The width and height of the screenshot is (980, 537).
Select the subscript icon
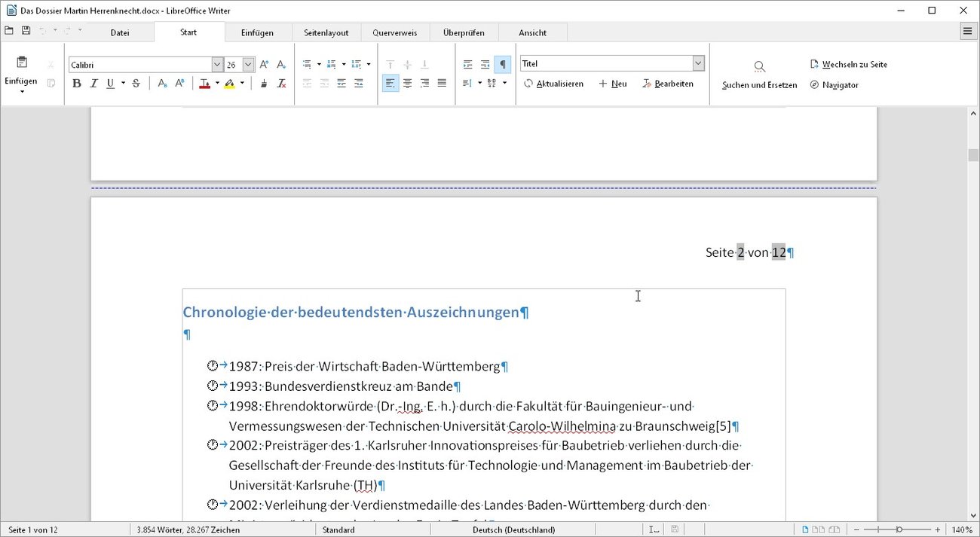coord(161,83)
